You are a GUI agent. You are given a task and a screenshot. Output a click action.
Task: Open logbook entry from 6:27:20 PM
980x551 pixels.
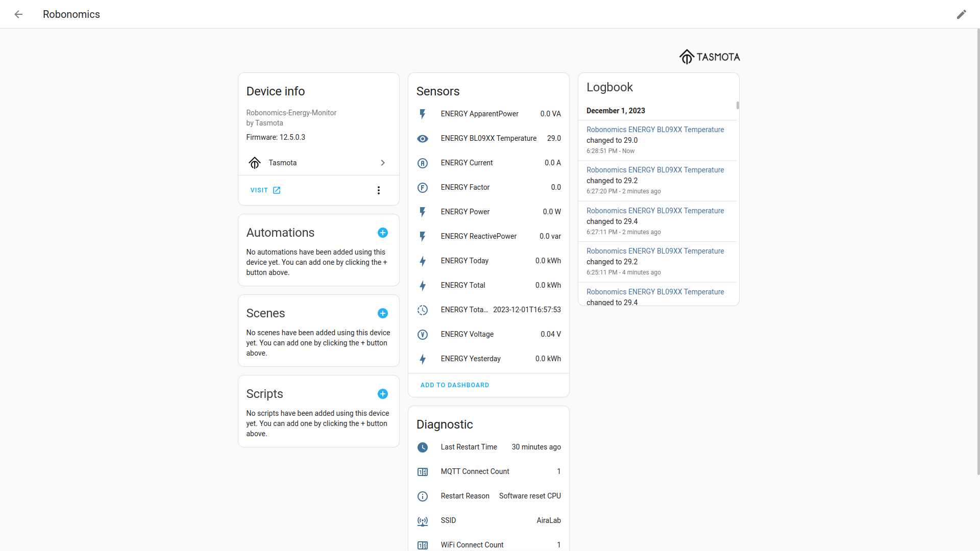pos(657,181)
